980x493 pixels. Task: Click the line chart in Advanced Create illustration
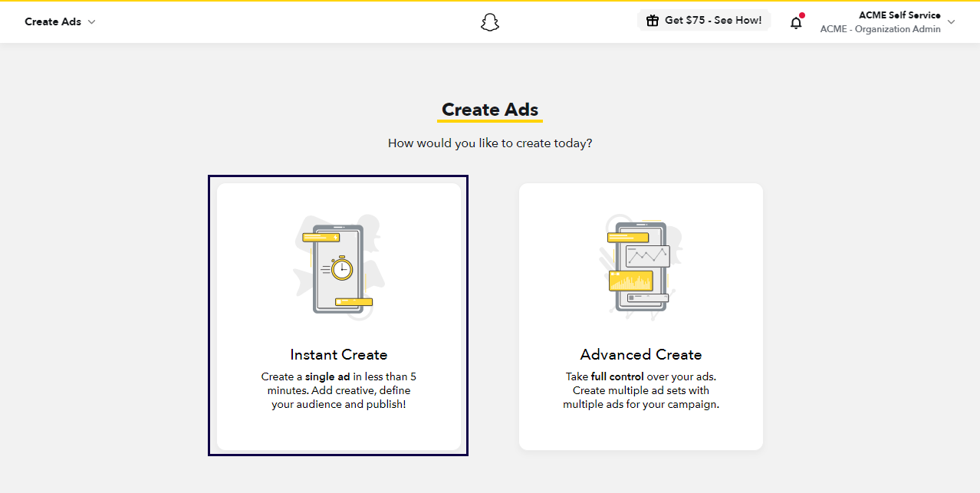(647, 256)
